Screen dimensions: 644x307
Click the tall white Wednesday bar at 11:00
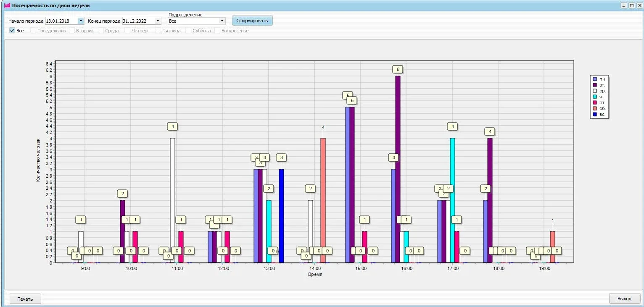coord(172,200)
